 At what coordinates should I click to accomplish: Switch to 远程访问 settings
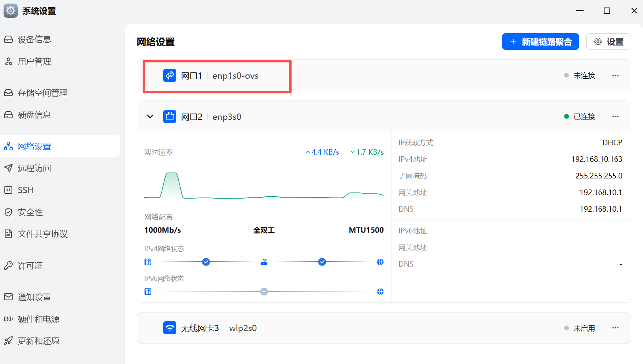(60, 168)
